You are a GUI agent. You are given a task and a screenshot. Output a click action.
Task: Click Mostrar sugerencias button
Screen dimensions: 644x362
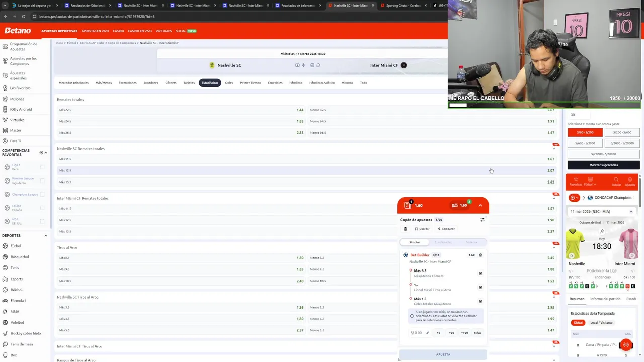[604, 165]
